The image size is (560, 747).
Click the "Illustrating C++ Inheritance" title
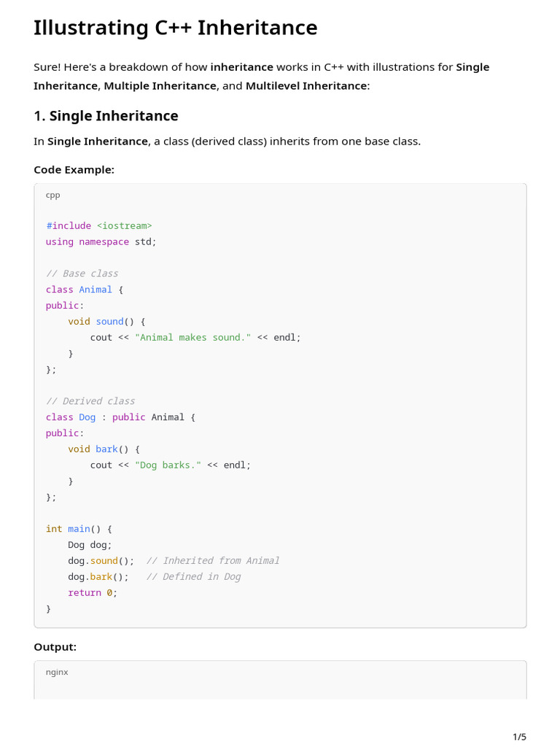click(175, 28)
